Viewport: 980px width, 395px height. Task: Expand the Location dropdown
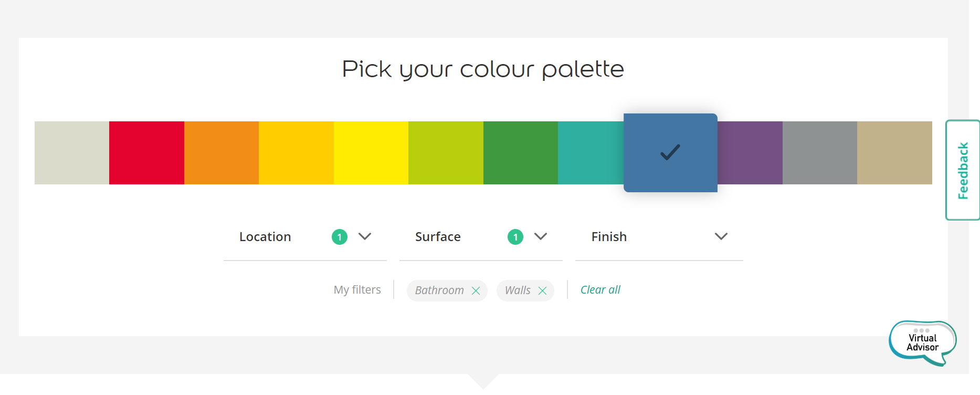365,236
